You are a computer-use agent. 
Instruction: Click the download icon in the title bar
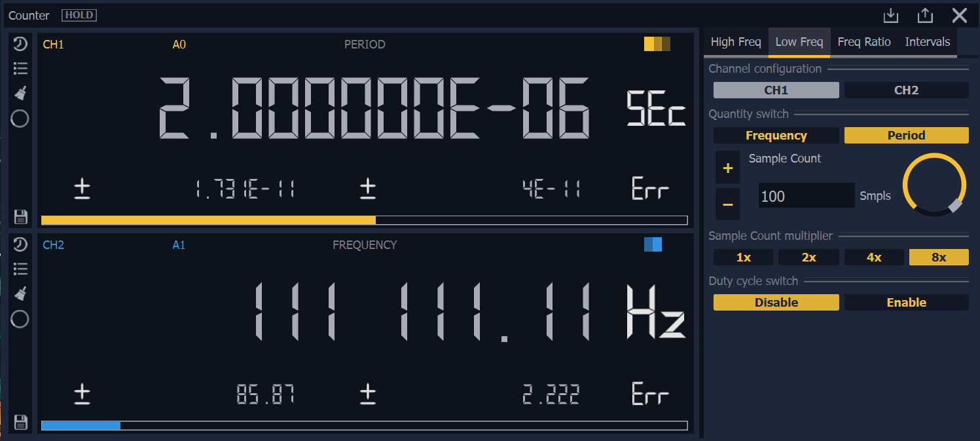(x=890, y=16)
